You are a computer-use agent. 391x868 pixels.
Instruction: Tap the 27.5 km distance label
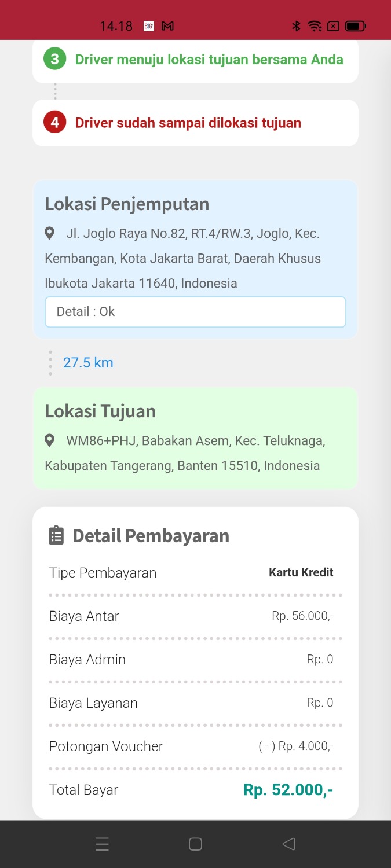click(x=88, y=363)
